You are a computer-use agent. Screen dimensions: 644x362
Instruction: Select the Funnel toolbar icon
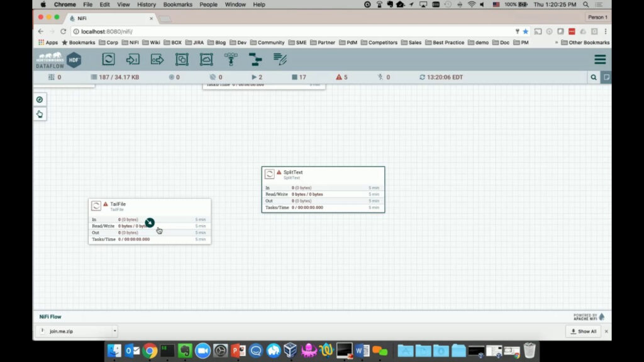coord(231,60)
